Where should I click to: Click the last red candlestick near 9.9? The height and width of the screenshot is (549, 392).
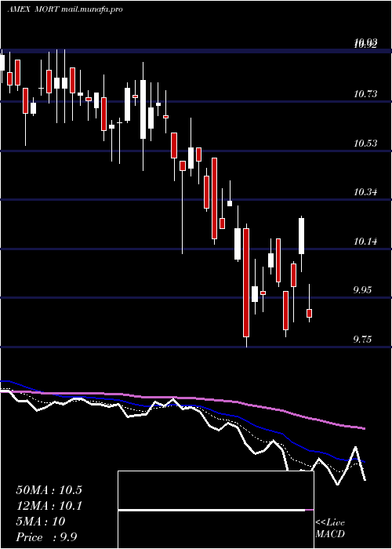coord(309,313)
